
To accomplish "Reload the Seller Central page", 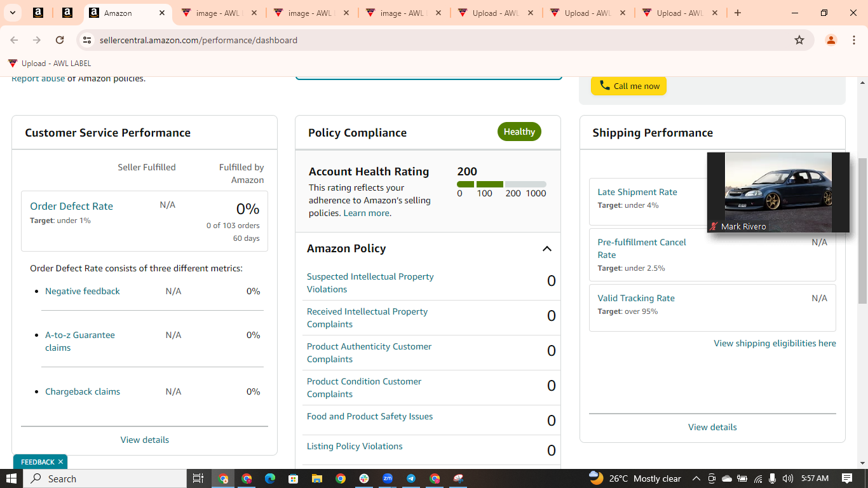I will pyautogui.click(x=60, y=40).
